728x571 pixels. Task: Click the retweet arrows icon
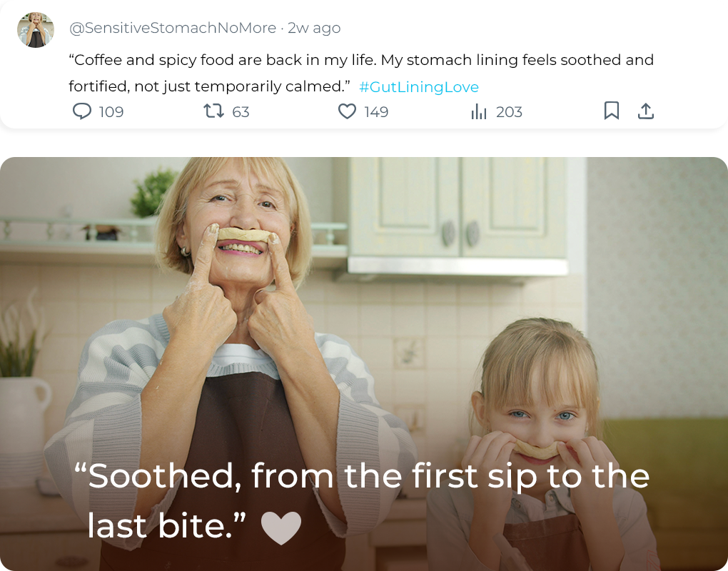tap(213, 111)
